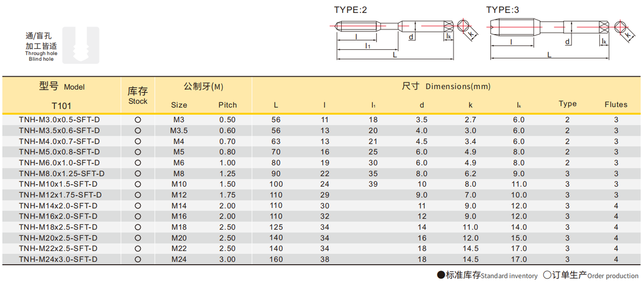The width and height of the screenshot is (644, 285).
Task: Select the stock circle for TNH-M3.0x0.5-SFT-D
Action: tap(138, 120)
